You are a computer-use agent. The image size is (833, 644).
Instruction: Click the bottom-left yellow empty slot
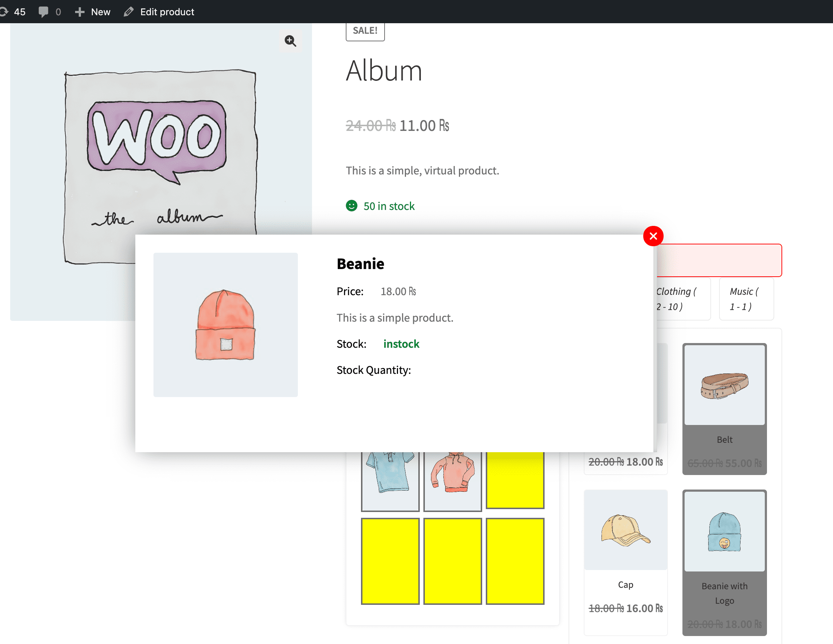tap(390, 561)
